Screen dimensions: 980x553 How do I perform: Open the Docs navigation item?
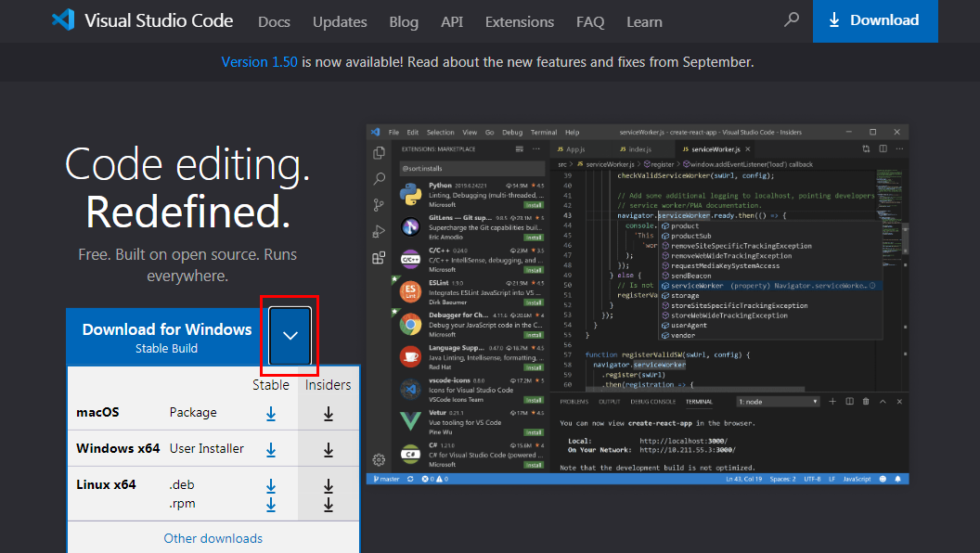pyautogui.click(x=274, y=22)
